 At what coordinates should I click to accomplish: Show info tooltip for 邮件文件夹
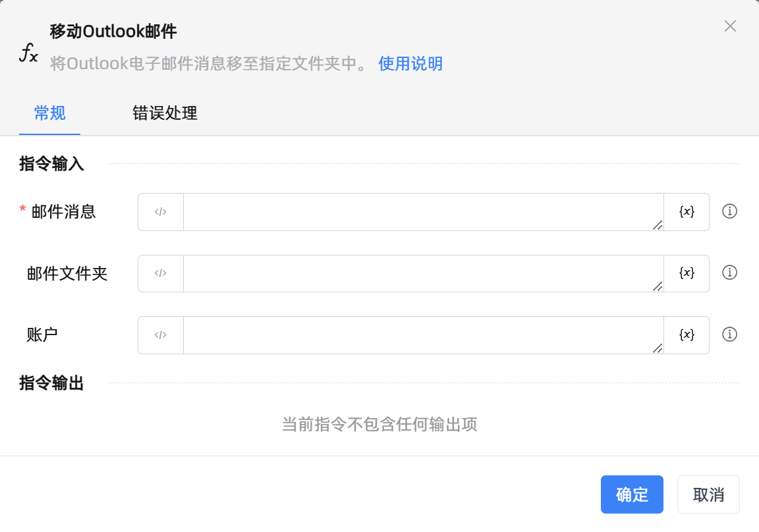tap(729, 273)
